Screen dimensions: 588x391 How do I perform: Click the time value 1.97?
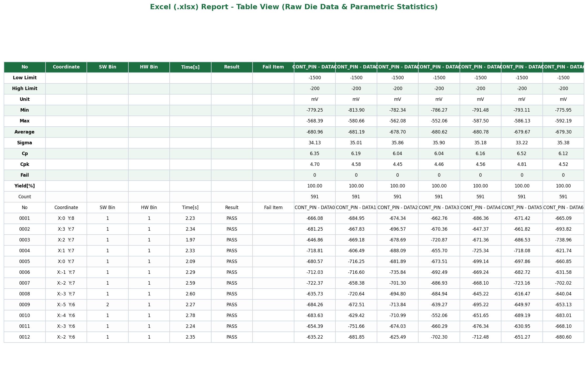click(190, 240)
